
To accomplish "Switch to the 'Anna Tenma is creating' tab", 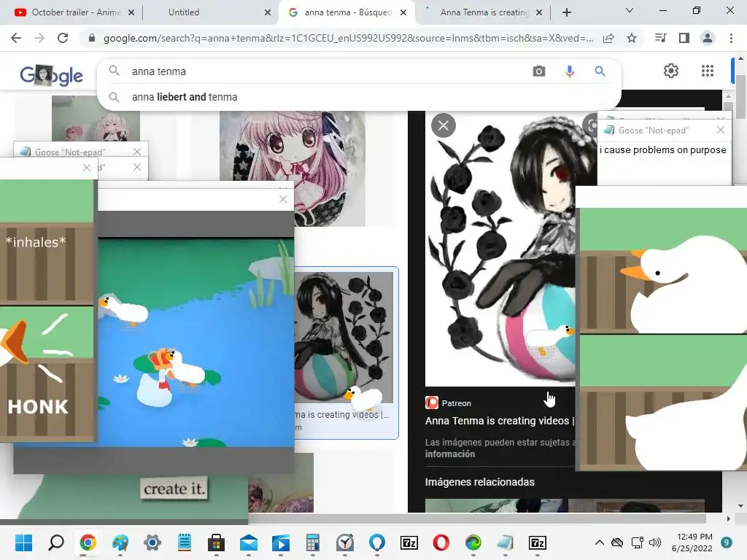I will pyautogui.click(x=484, y=12).
